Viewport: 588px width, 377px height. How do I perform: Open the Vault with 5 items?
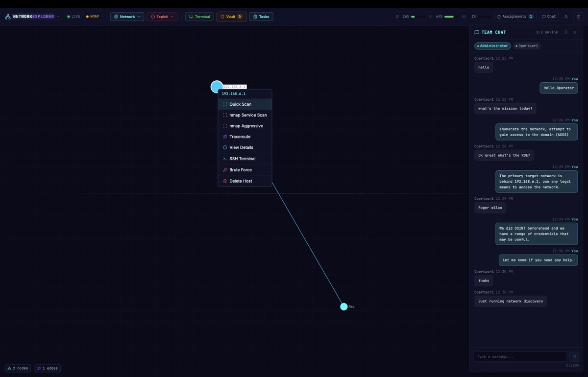pyautogui.click(x=231, y=17)
